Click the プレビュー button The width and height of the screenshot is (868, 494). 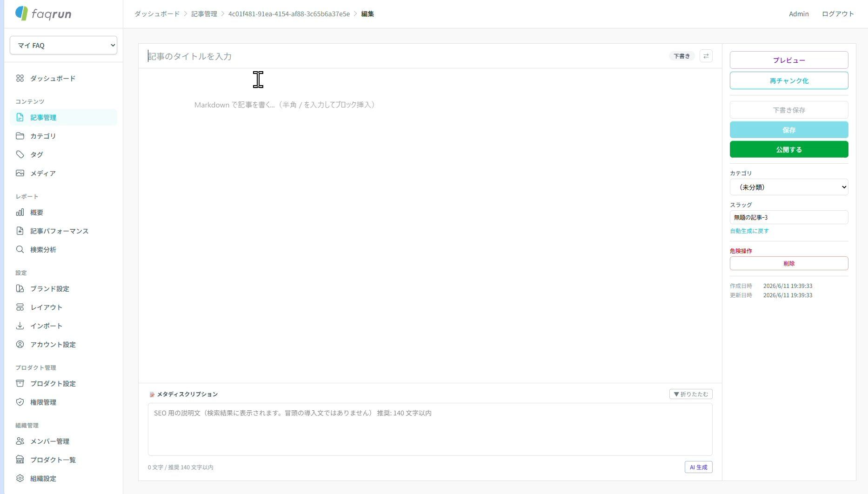click(x=789, y=60)
